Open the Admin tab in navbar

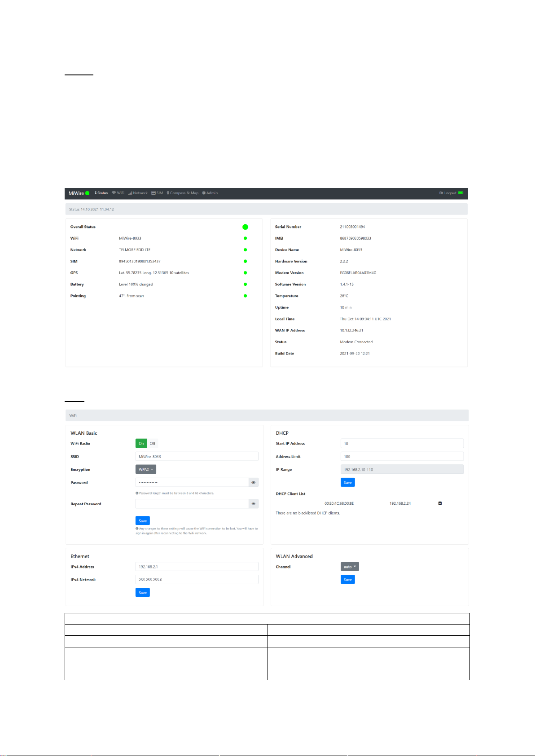pyautogui.click(x=210, y=193)
